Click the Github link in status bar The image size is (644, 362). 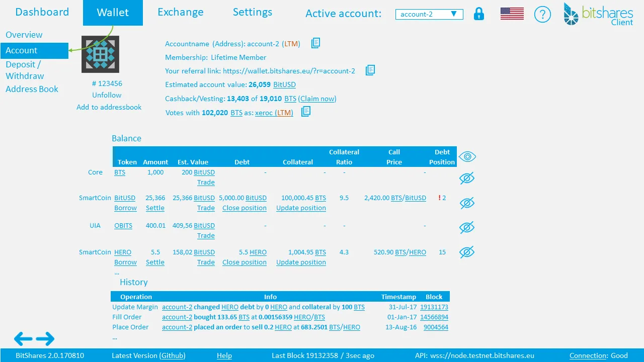click(x=173, y=355)
